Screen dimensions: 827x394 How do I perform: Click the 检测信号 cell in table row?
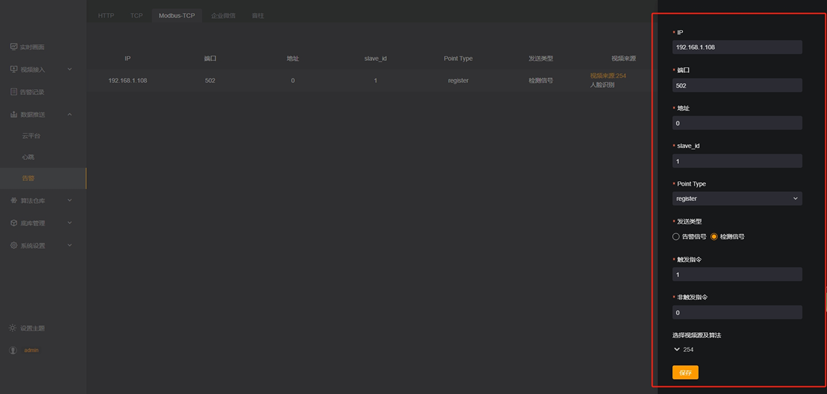click(x=541, y=81)
